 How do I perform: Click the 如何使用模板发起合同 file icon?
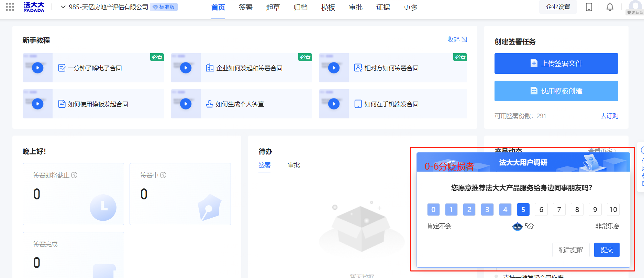pyautogui.click(x=62, y=104)
